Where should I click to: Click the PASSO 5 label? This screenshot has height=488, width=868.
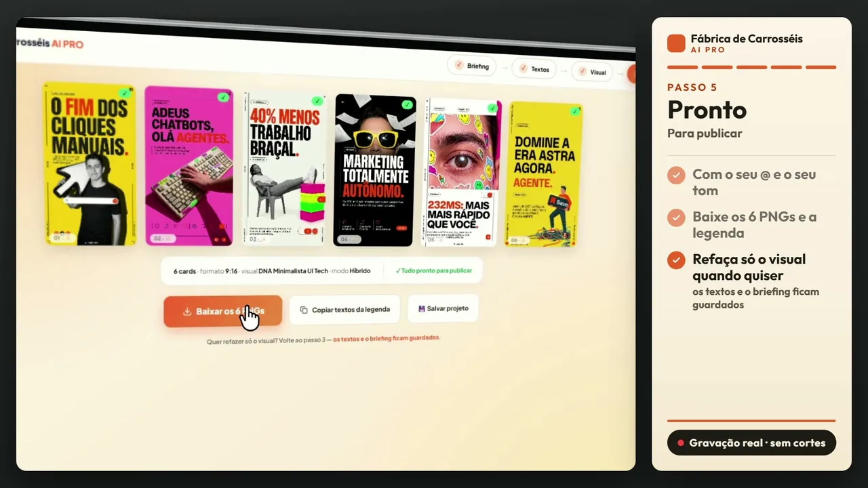tap(692, 87)
